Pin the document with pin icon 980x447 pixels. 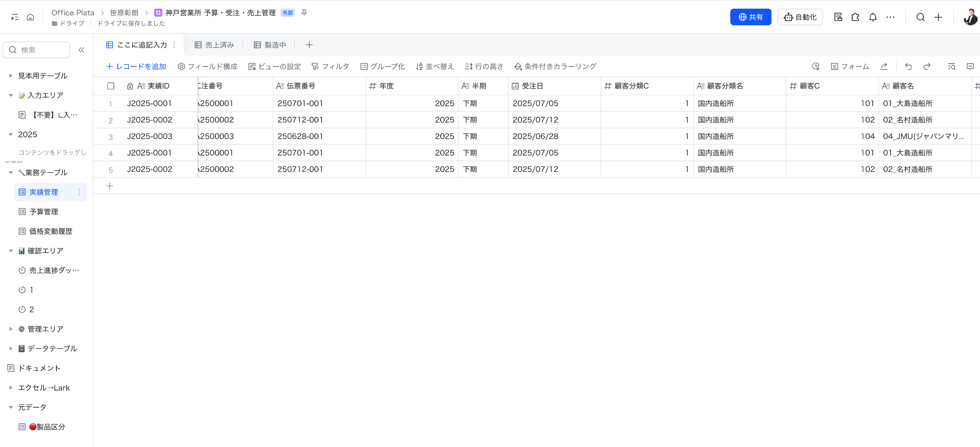click(x=304, y=13)
